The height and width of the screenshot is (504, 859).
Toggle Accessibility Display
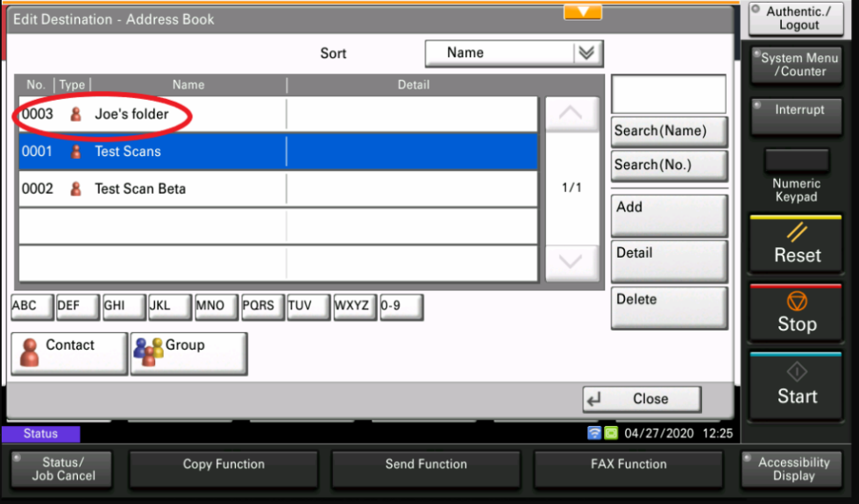(x=792, y=470)
